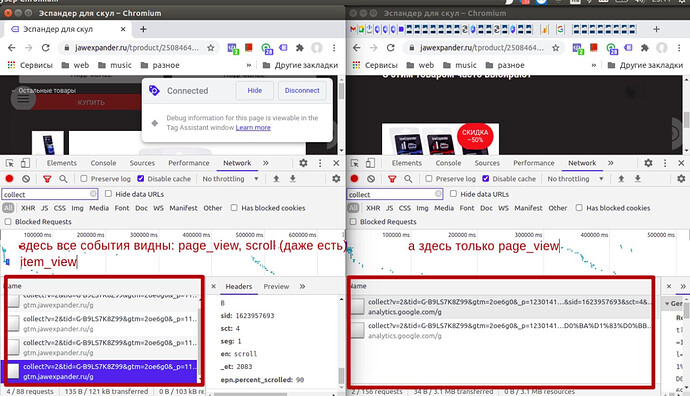This screenshot has height=396, width=690.
Task: Open right DevTools settings gear
Action: click(x=648, y=163)
